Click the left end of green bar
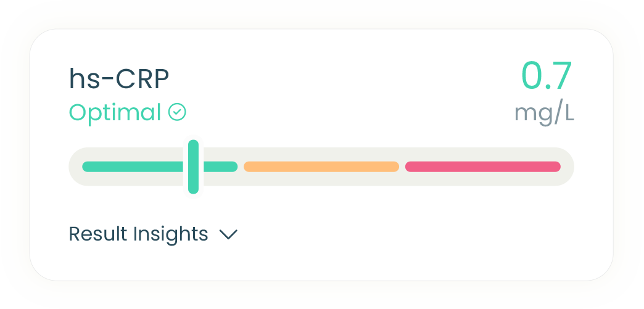Screen dimensions: 644x309 tap(85, 167)
